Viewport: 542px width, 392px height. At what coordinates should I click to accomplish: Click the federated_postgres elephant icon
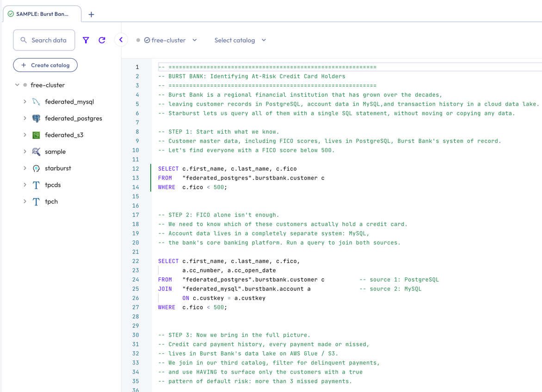coord(36,118)
